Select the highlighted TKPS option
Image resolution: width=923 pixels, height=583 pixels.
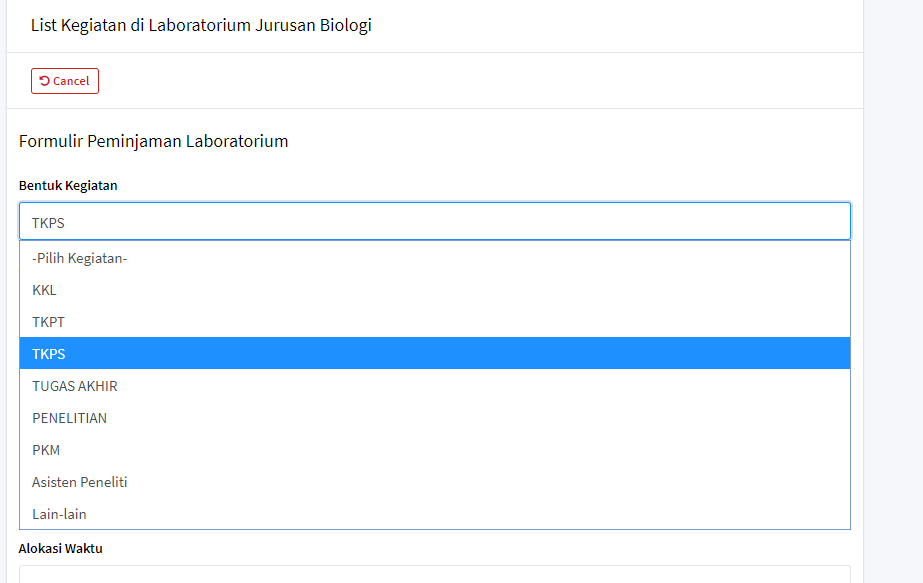tap(48, 354)
